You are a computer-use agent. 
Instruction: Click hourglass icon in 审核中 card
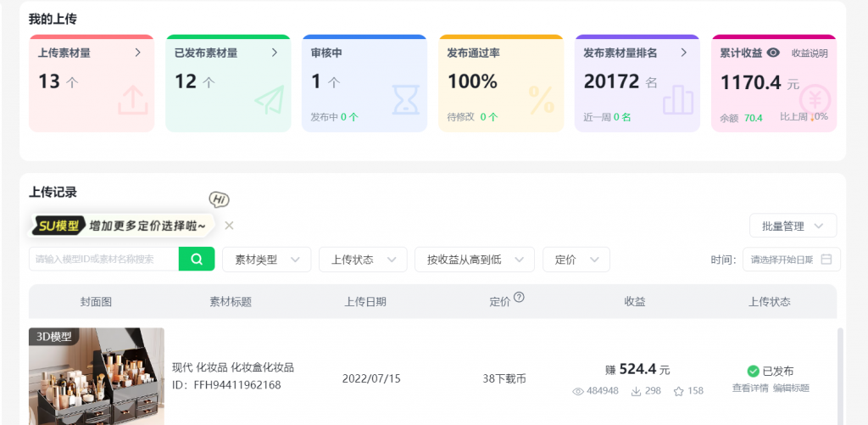tap(406, 100)
